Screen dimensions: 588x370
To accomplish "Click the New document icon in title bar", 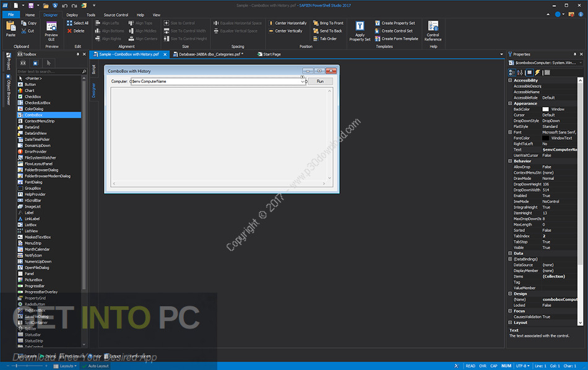I will tap(15, 5).
